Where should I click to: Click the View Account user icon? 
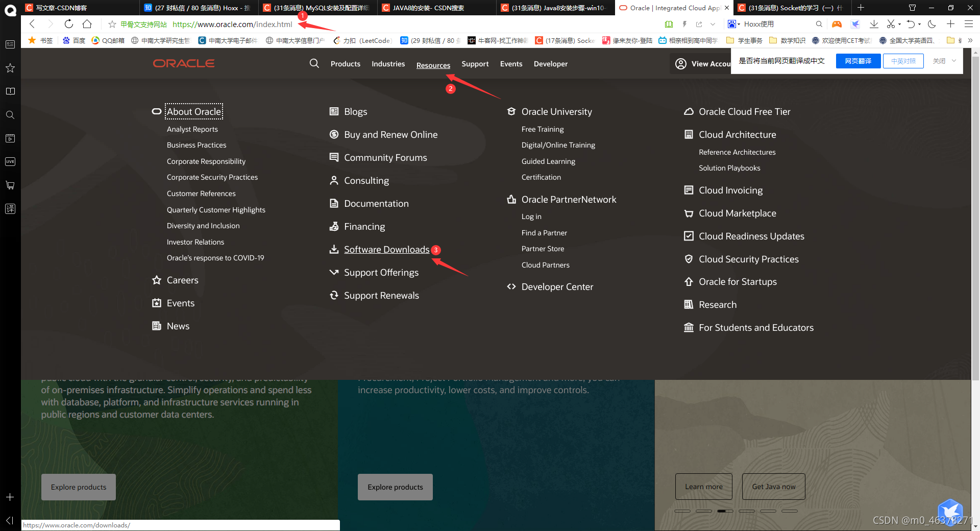[680, 64]
